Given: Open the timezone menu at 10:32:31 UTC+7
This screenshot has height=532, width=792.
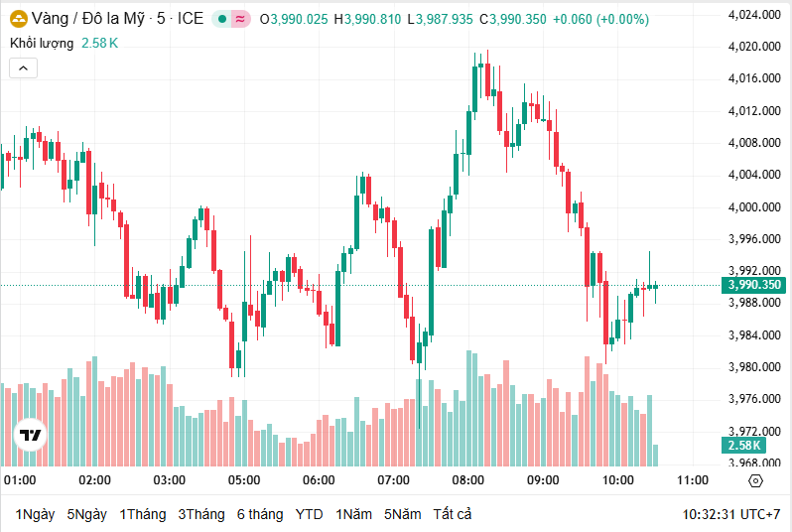Looking at the screenshot, I should tap(731, 514).
